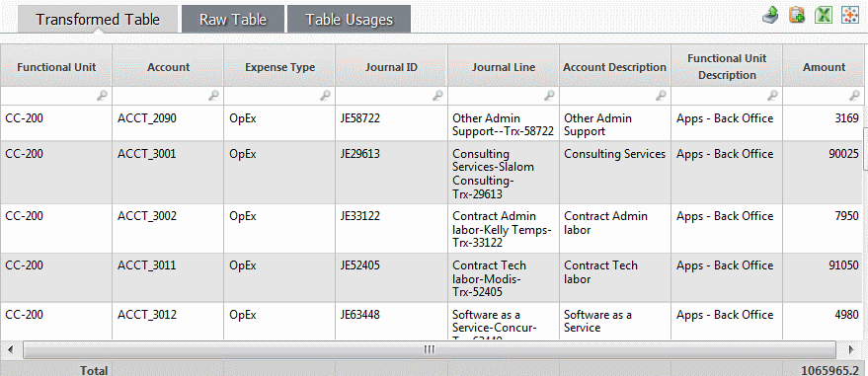This screenshot has width=868, height=376.
Task: Click the clipboard paste-data icon
Action: (797, 15)
